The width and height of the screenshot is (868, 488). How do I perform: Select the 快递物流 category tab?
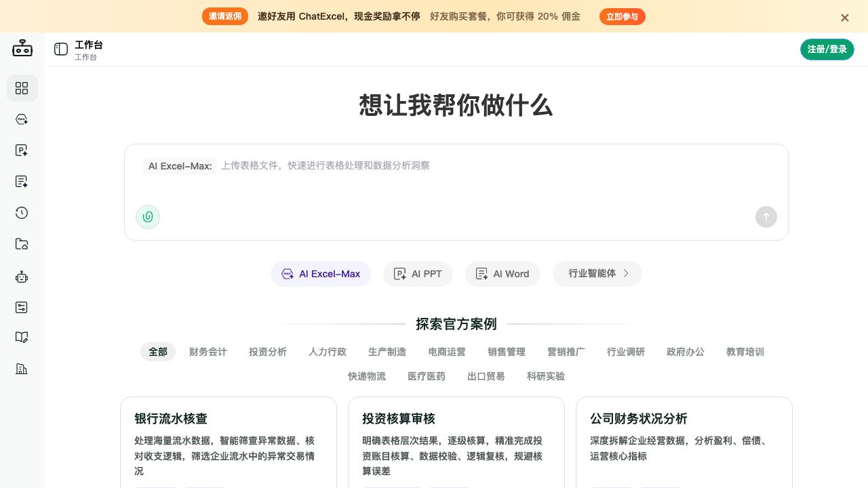[367, 376]
